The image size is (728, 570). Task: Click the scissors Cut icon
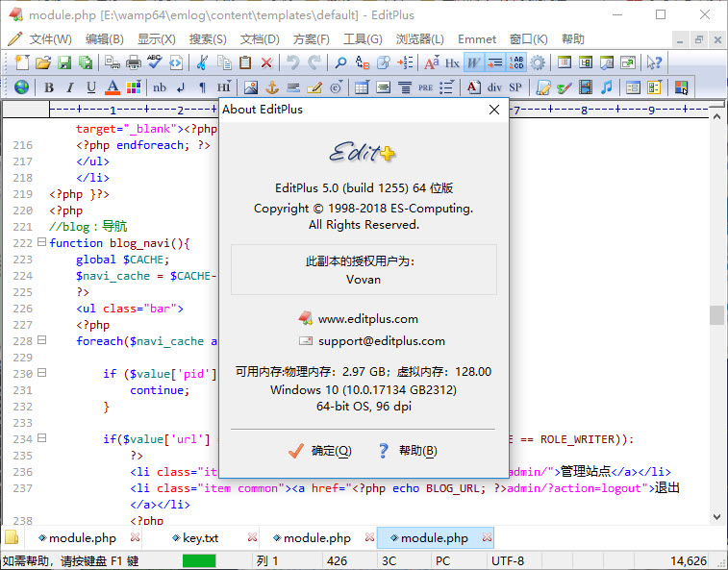(x=202, y=62)
